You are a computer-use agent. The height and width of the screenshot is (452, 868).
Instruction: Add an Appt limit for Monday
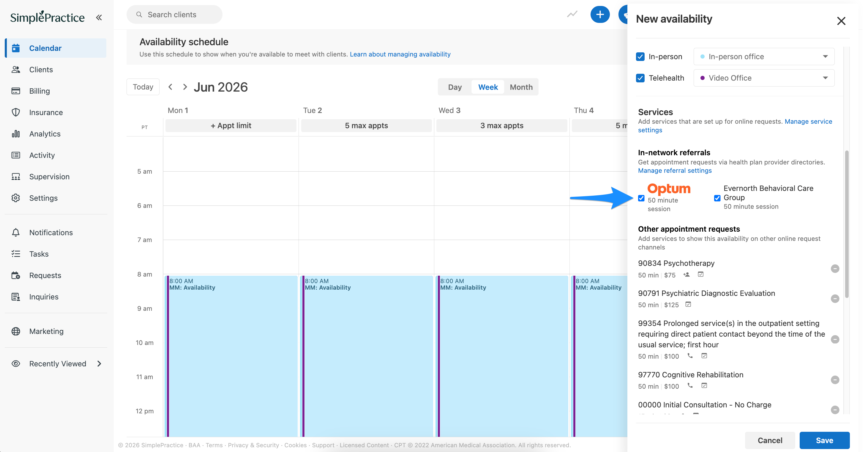231,125
